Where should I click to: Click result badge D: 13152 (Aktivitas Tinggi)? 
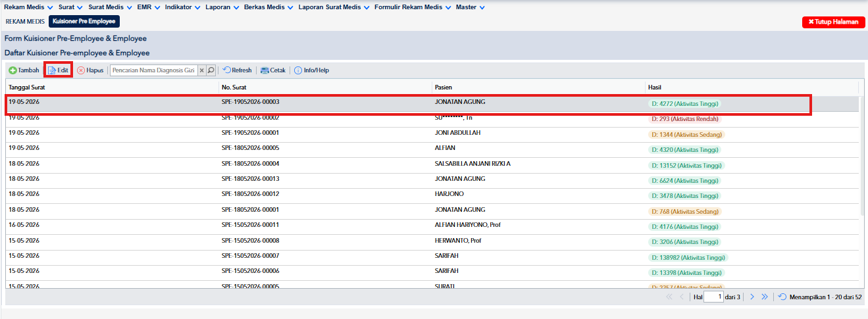[x=686, y=165]
